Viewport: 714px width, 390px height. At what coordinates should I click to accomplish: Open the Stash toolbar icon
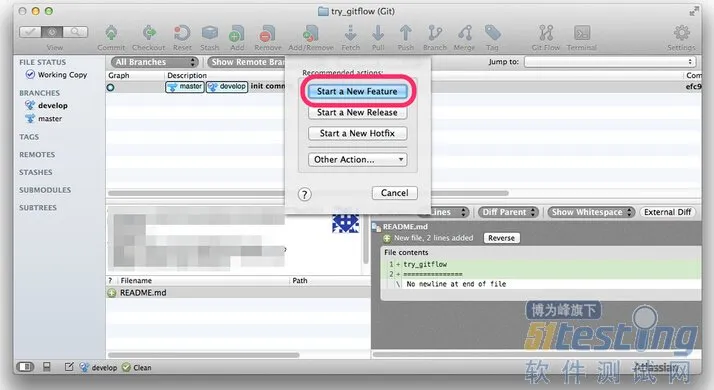point(209,33)
